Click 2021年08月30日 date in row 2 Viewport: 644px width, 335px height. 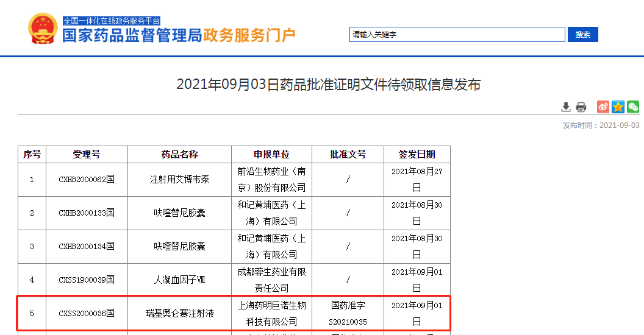417,213
